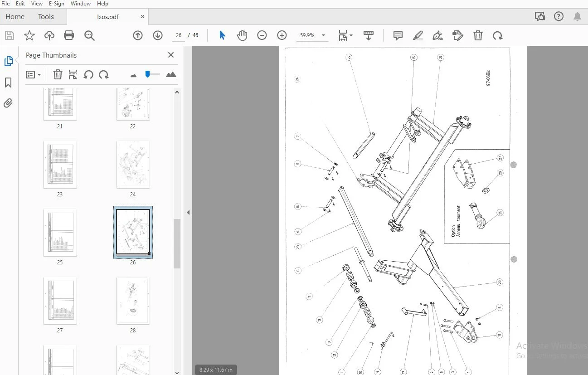The height and width of the screenshot is (375, 588).
Task: Click the current page number field
Action: click(x=179, y=35)
